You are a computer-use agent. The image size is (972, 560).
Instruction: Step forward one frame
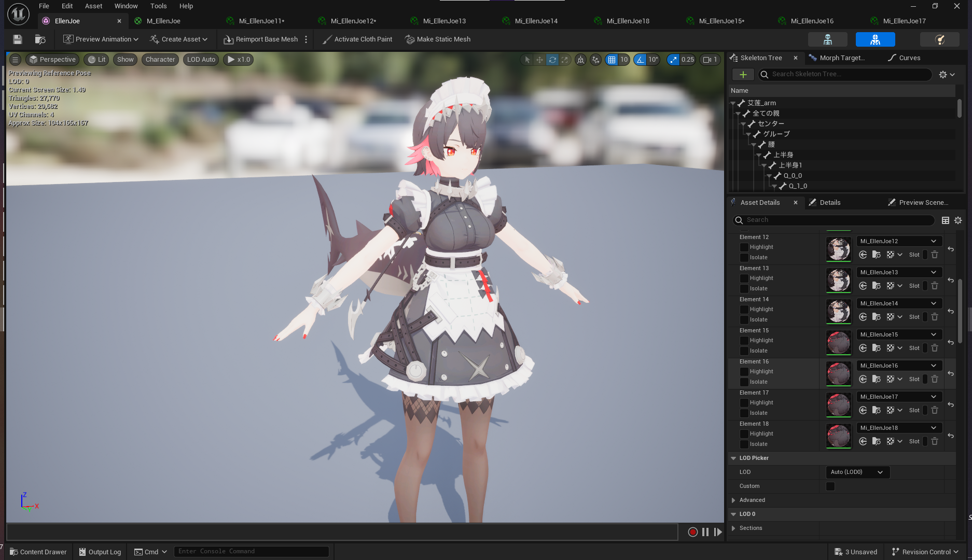[x=718, y=532]
